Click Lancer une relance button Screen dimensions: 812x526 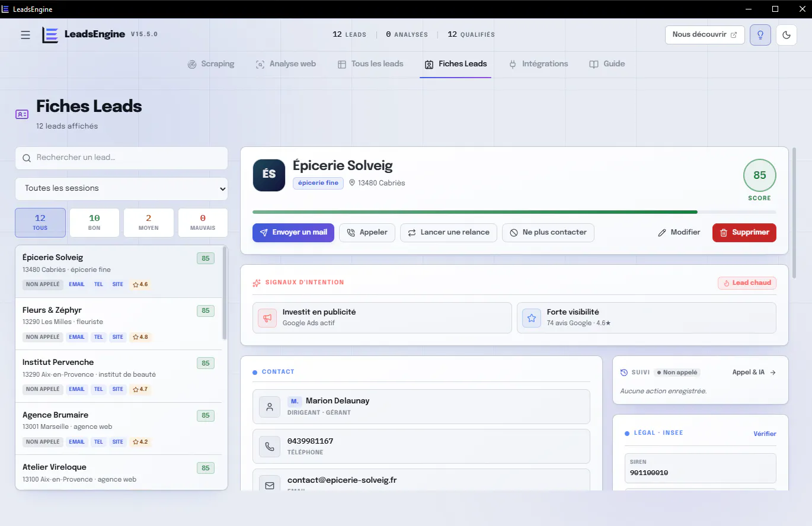(449, 232)
